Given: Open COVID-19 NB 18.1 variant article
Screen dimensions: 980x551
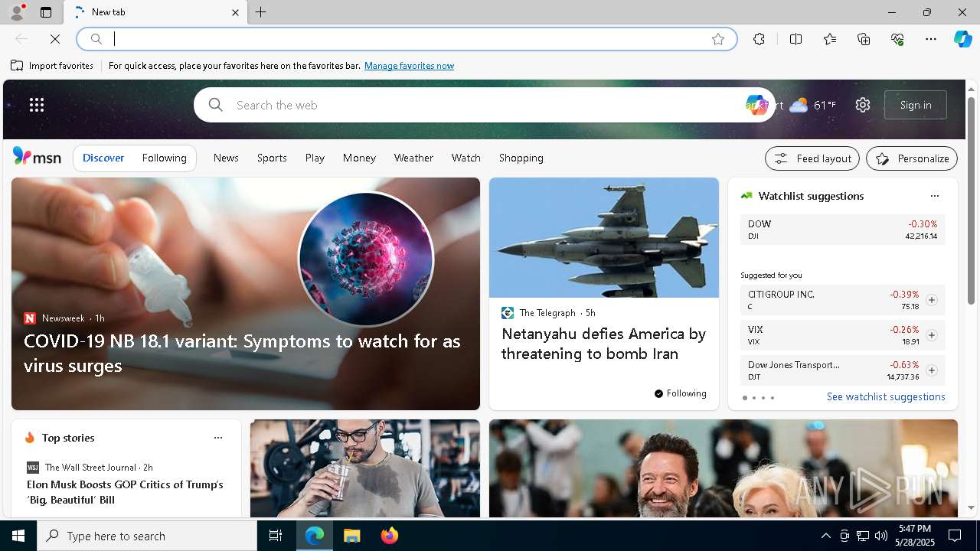Looking at the screenshot, I should [242, 353].
